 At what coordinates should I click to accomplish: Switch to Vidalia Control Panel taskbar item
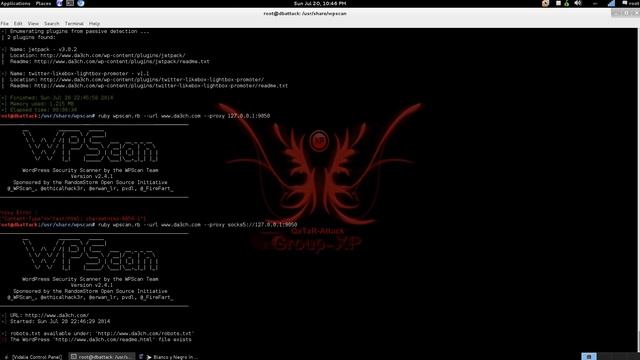(33, 357)
